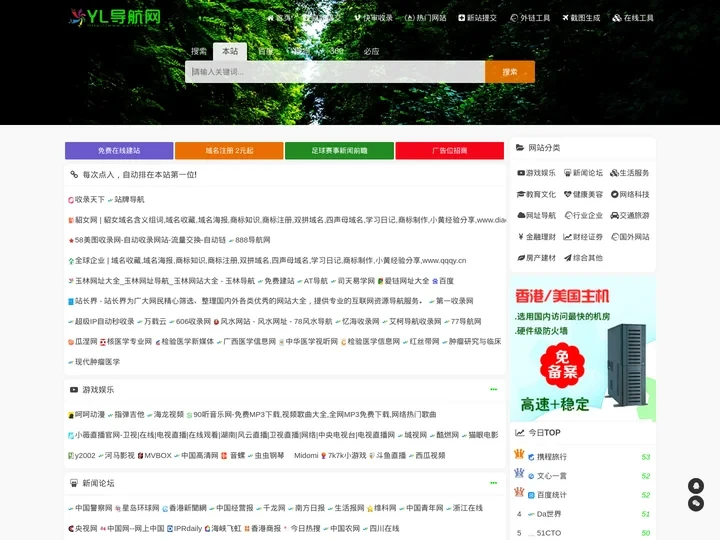This screenshot has height=540, width=720.
Task: Open the 站牌导航 link
Action: click(129, 200)
